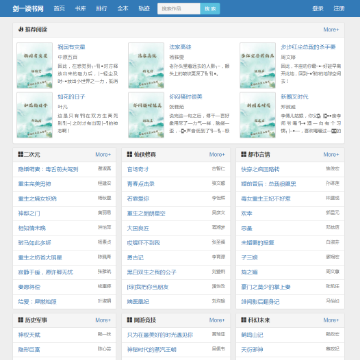This screenshot has height=360, width=360.
Task: Click the grid icon beside 科幻未来
Action: click(x=244, y=320)
